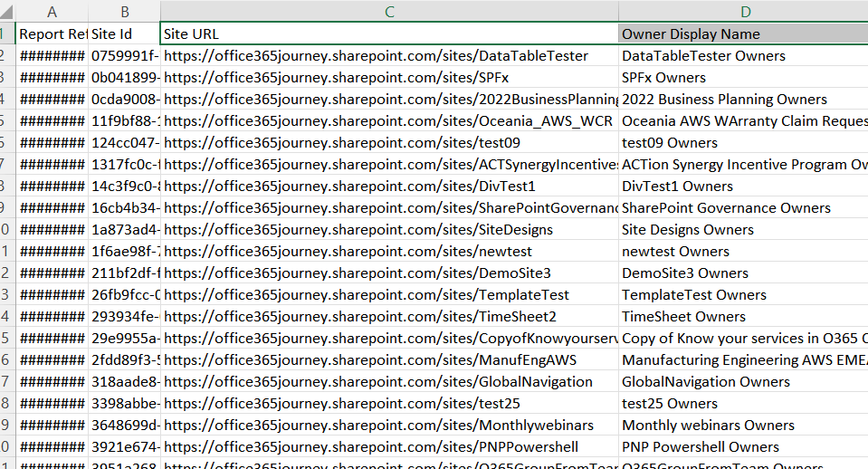The width and height of the screenshot is (868, 469).
Task: Click the sites/PNPPowershell URL cell
Action: (x=389, y=447)
